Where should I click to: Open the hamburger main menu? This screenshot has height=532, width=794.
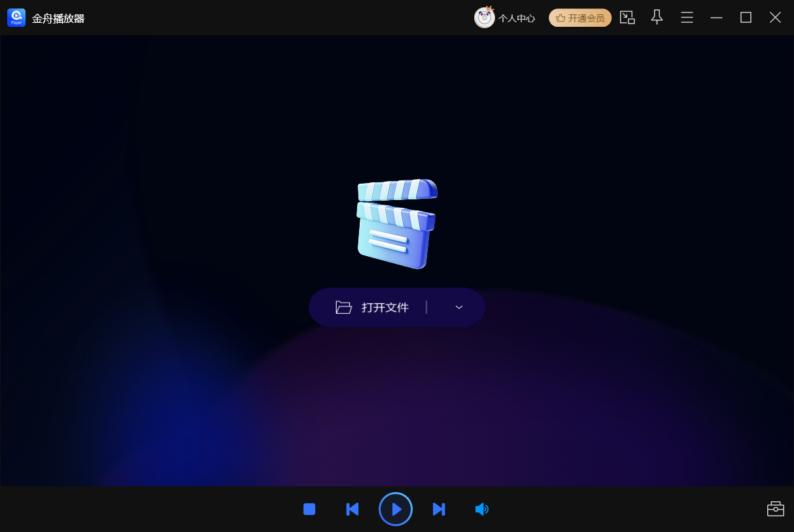coord(687,18)
